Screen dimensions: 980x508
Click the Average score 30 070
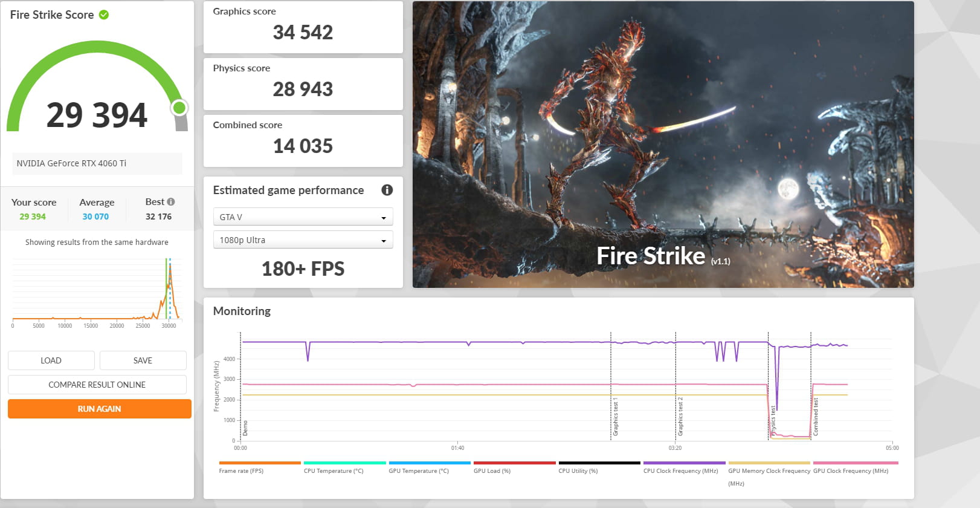tap(95, 217)
